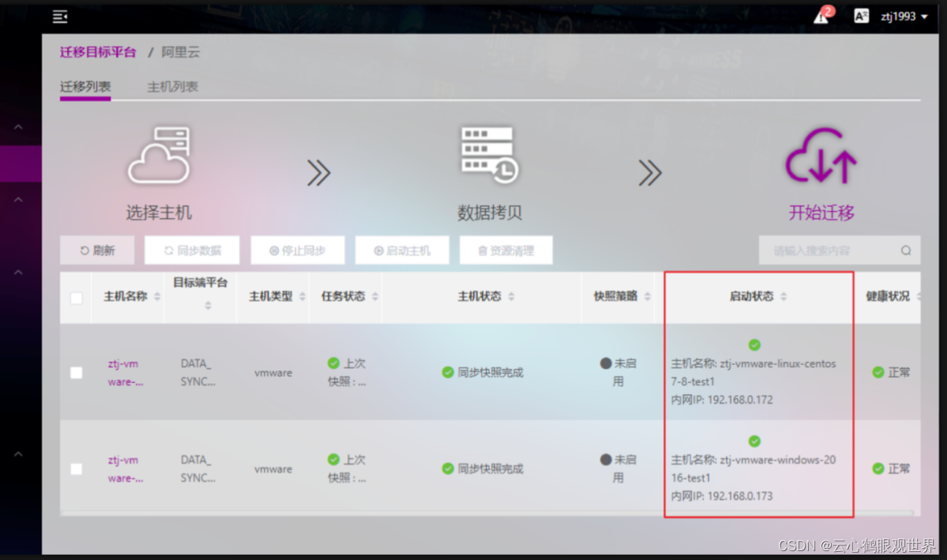
Task: Open the alert notifications icon
Action: tap(823, 16)
